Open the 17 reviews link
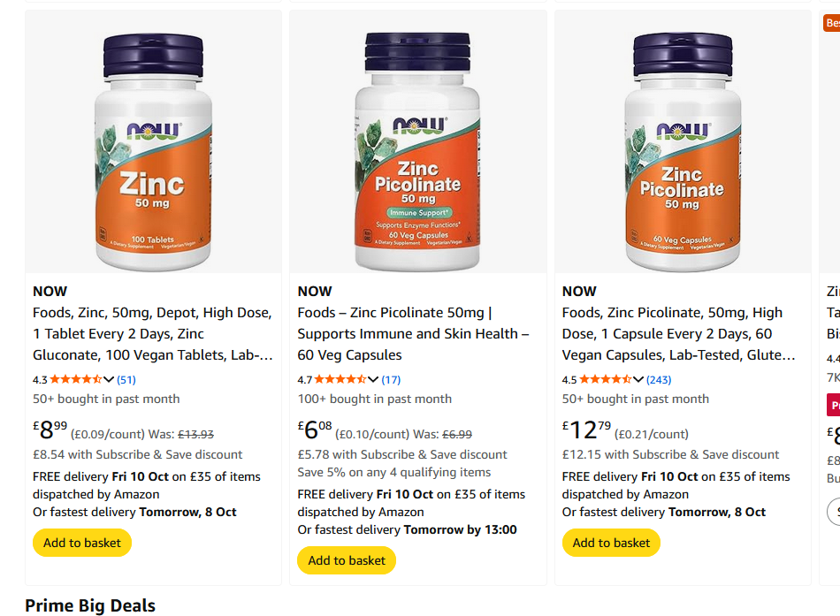This screenshot has width=840, height=616. (x=391, y=380)
